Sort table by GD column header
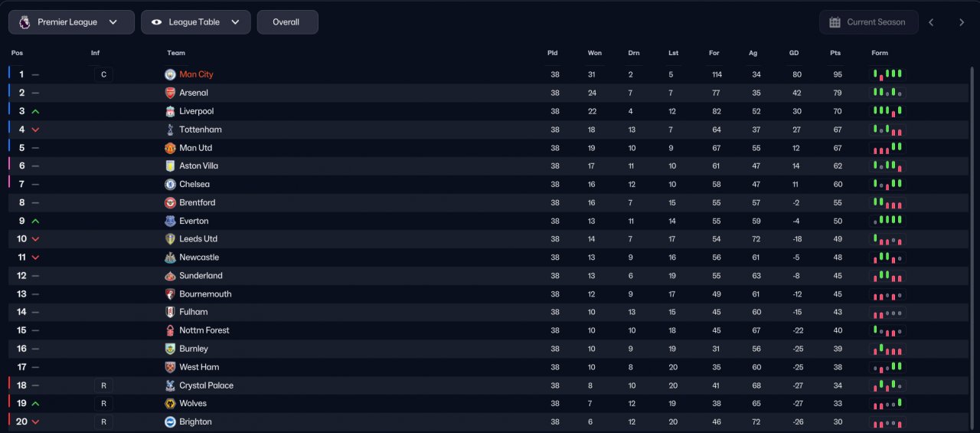Screen dimensions: 980x433 point(794,53)
